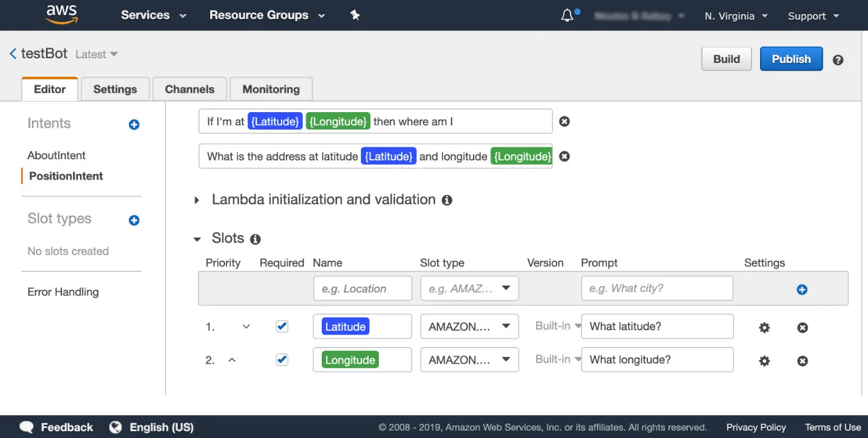The height and width of the screenshot is (438, 868).
Task: Remove the Longitude slot with the x icon
Action: 802,361
